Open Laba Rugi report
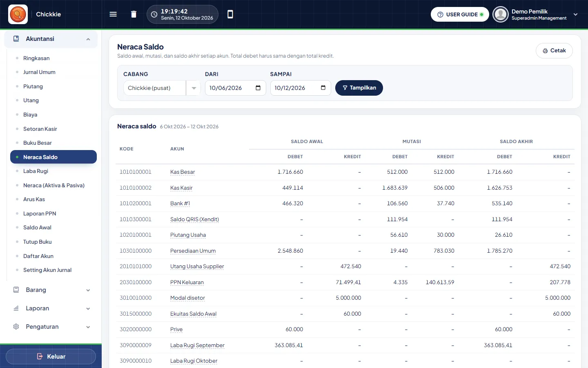Viewport: 588px width, 368px height. pos(36,171)
